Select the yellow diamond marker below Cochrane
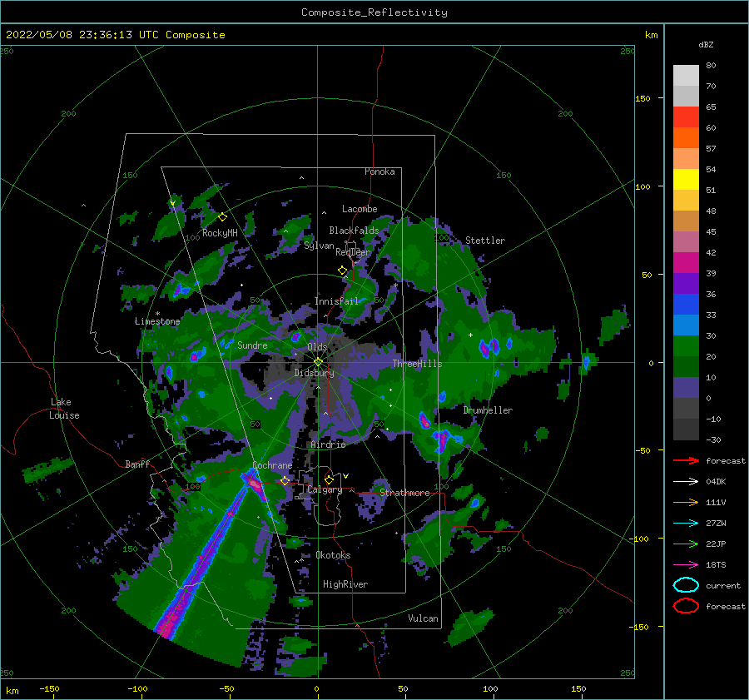Image resolution: width=749 pixels, height=700 pixels. 285,480
